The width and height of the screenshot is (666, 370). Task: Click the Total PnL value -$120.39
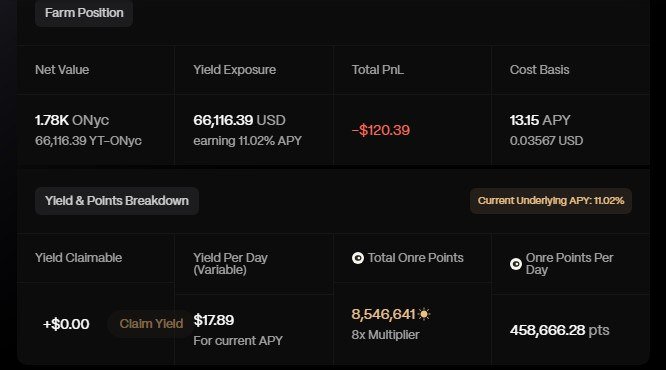pos(381,130)
